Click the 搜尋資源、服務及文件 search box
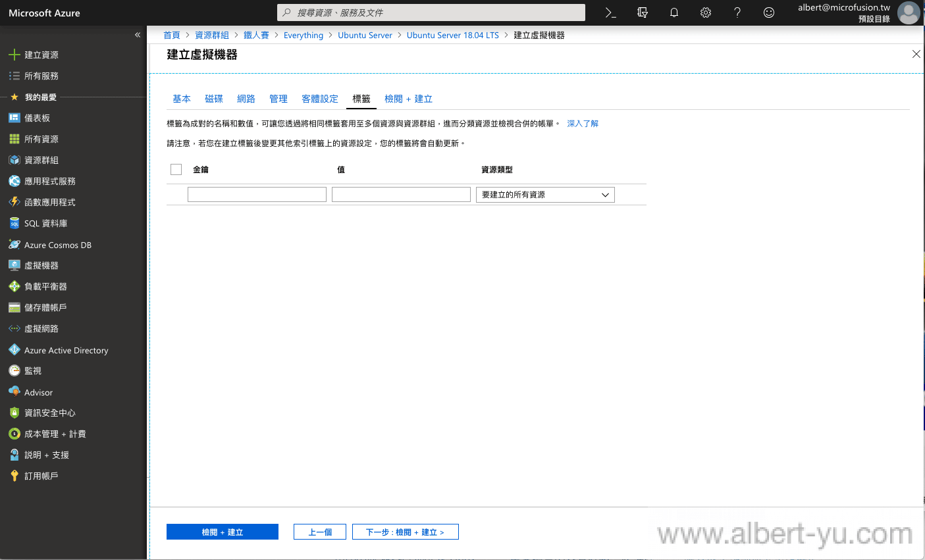 pos(431,13)
